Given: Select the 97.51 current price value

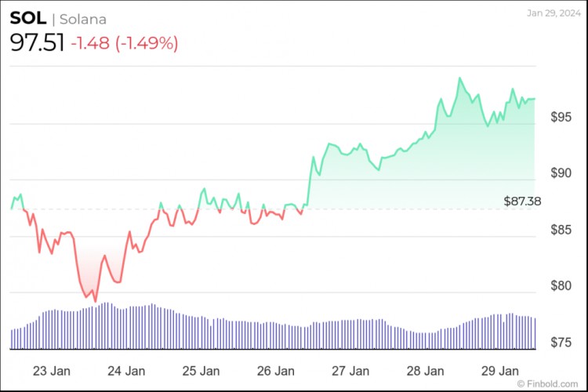Looking at the screenshot, I should tap(37, 42).
